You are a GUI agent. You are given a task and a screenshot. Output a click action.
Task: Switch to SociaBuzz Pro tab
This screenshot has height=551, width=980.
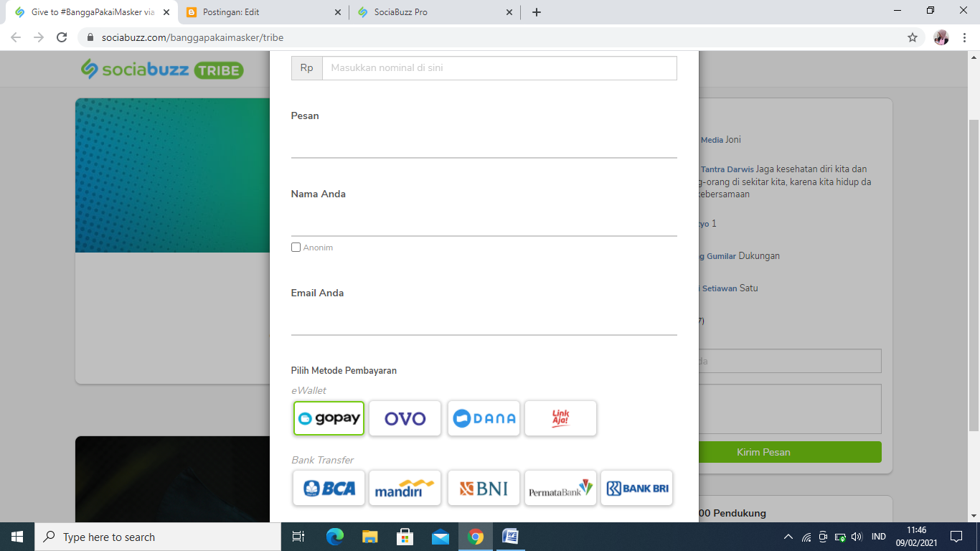click(433, 12)
